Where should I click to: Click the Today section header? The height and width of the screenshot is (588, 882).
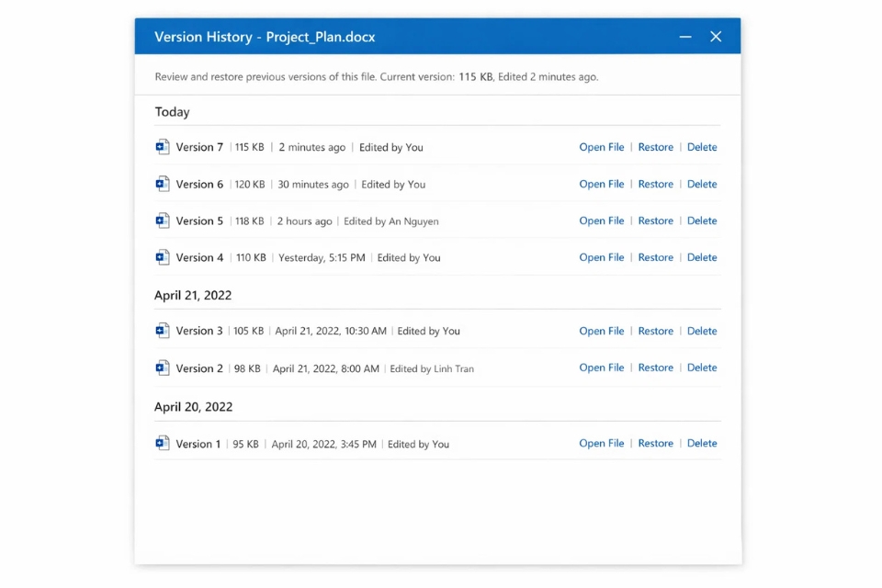[173, 111]
